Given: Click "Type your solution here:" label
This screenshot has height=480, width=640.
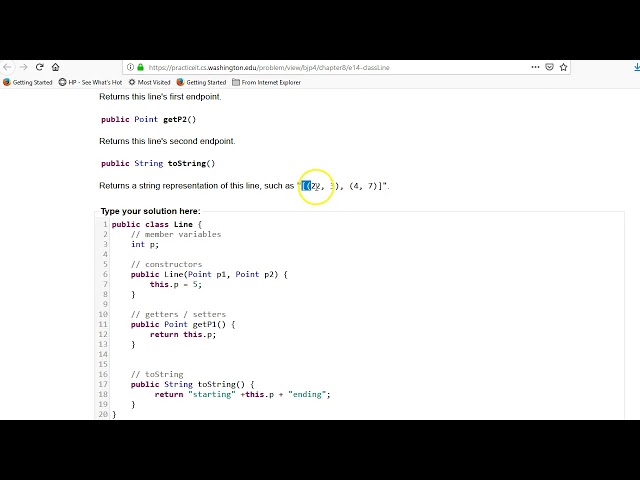Looking at the screenshot, I should (x=151, y=211).
